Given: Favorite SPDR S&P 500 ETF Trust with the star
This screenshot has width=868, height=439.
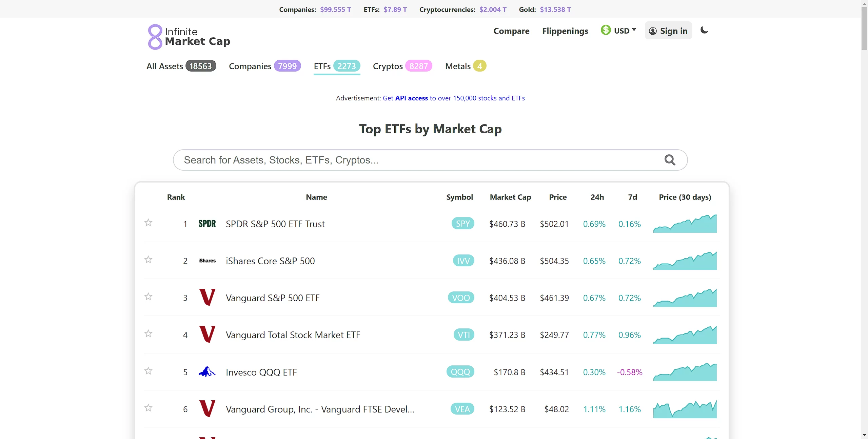Looking at the screenshot, I should (148, 223).
